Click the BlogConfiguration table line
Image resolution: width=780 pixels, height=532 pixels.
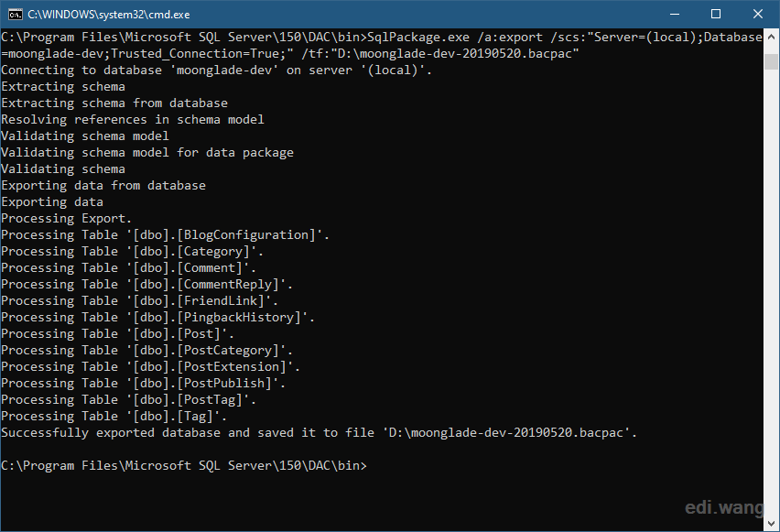[x=165, y=235]
